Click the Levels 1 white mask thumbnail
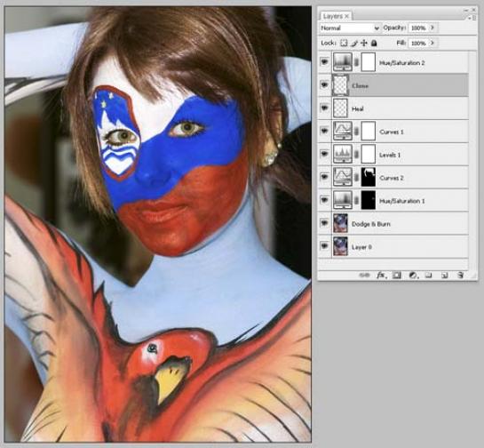The image size is (484, 448). [x=369, y=154]
